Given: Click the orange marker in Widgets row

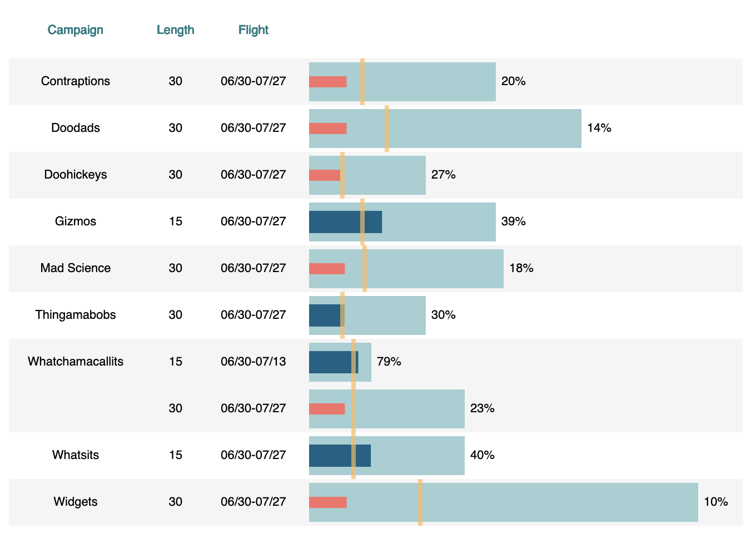Looking at the screenshot, I should (x=420, y=502).
